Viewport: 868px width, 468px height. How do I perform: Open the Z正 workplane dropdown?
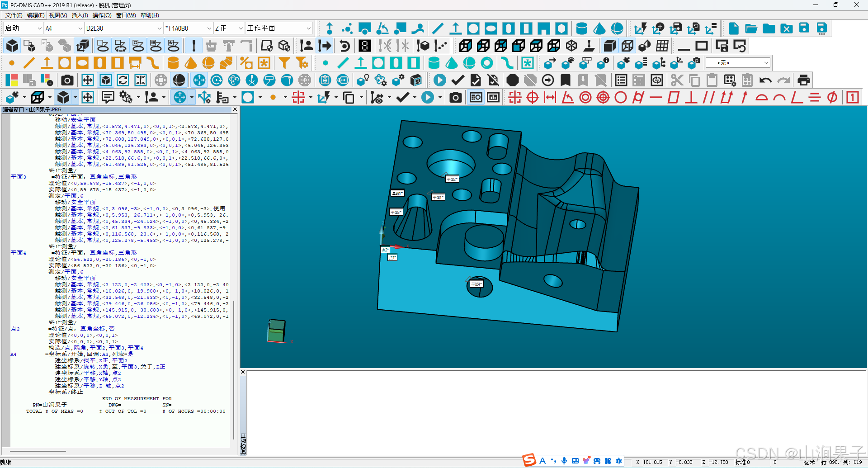[x=241, y=28]
